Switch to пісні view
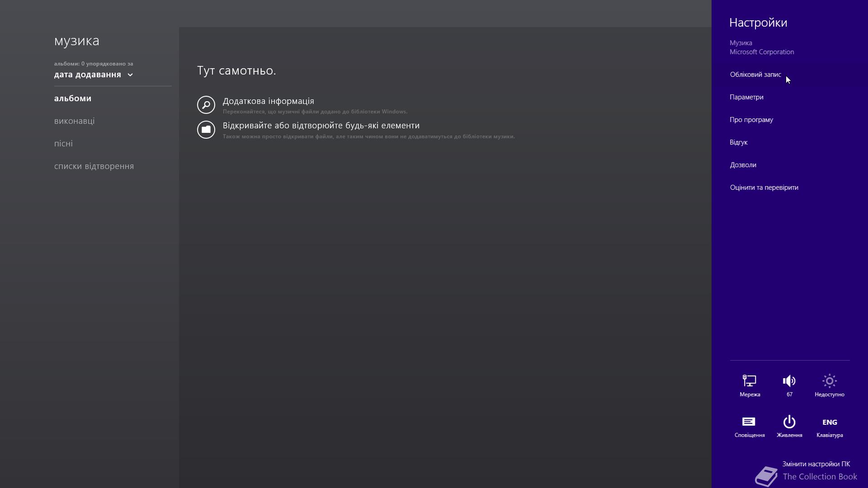868x488 pixels. tap(63, 144)
